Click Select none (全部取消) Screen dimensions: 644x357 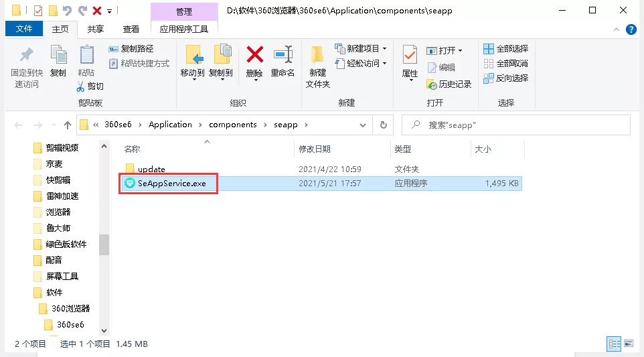(x=505, y=63)
